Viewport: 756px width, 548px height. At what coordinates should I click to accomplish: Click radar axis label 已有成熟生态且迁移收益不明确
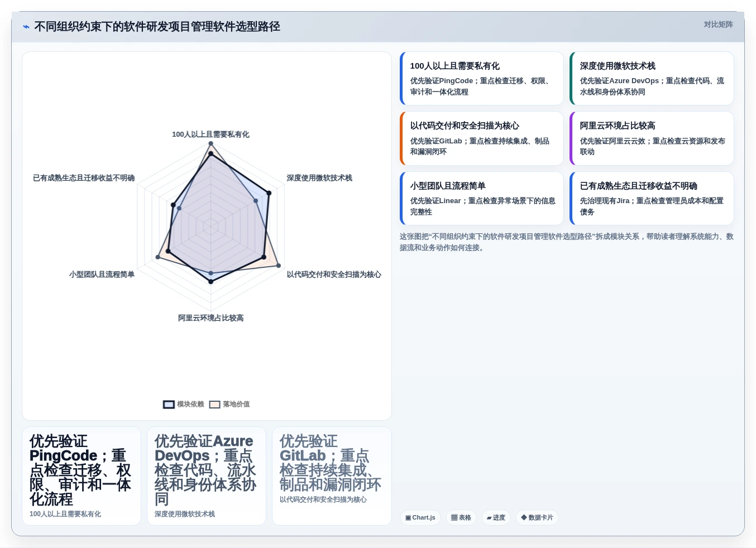pos(84,178)
